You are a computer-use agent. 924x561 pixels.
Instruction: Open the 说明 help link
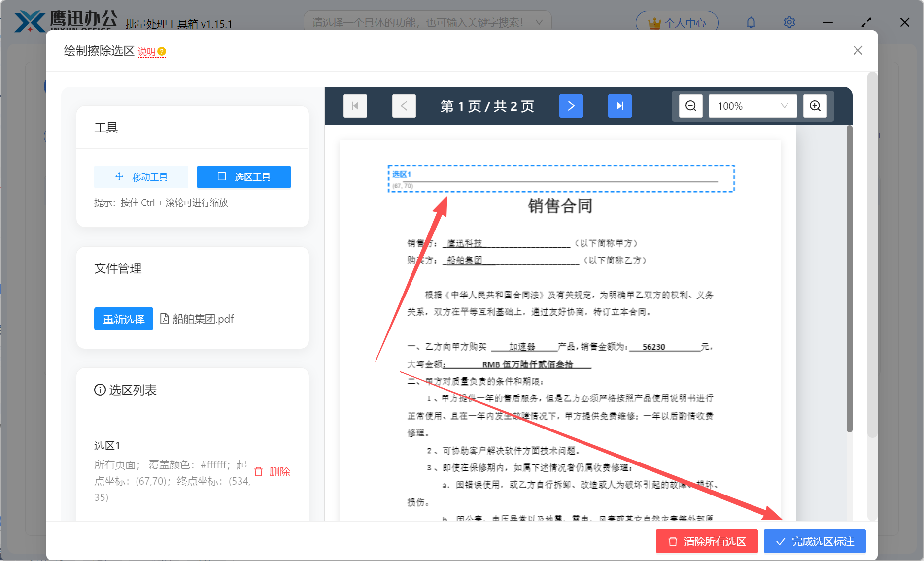[152, 51]
